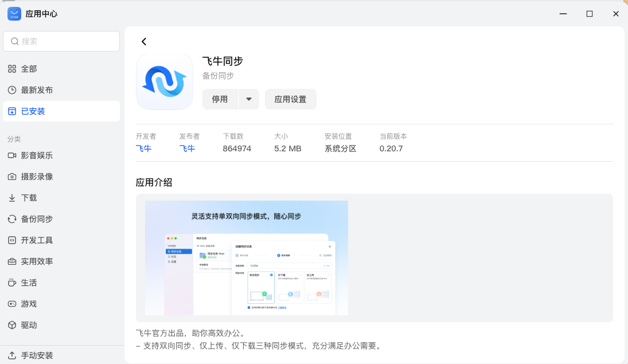Open publisher 飞牛 link under 发布者
628x364 pixels.
[187, 148]
